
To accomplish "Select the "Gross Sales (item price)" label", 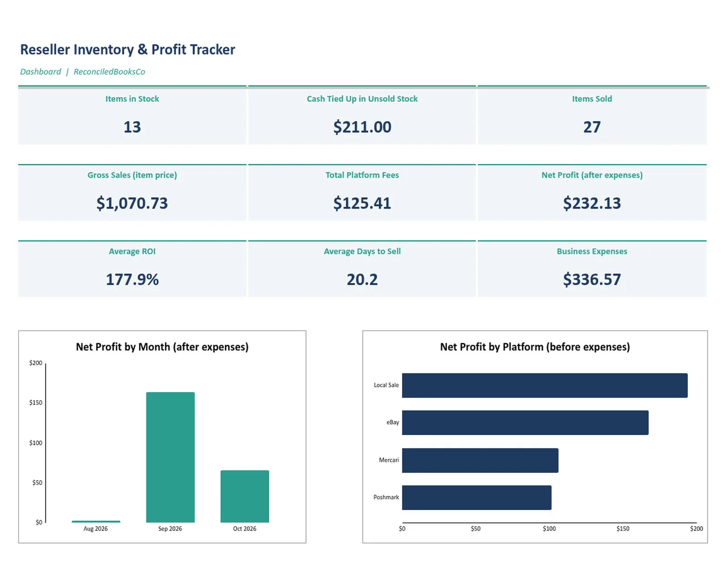I will 132,175.
